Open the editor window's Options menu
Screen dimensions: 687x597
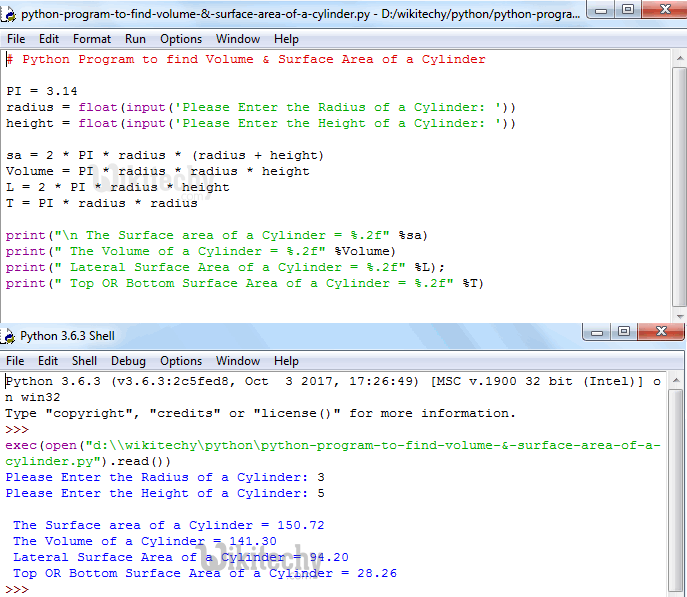(x=181, y=39)
